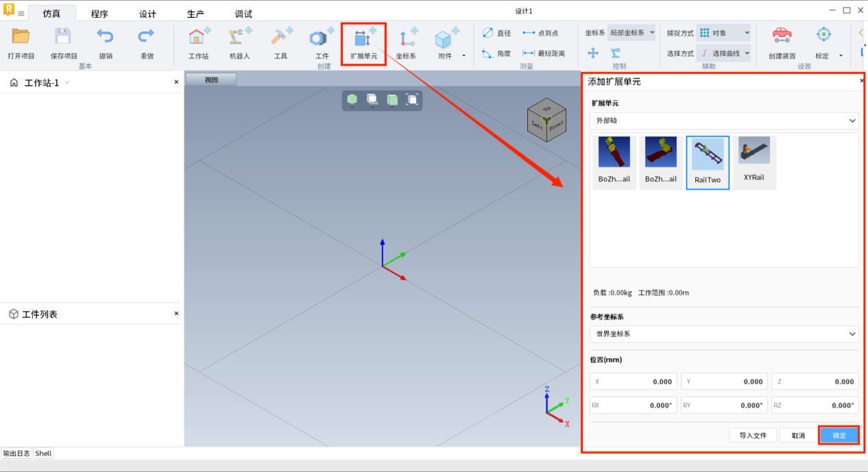Click the 坐标系 coordinate system icon
The height and width of the screenshot is (472, 868).
[x=407, y=38]
